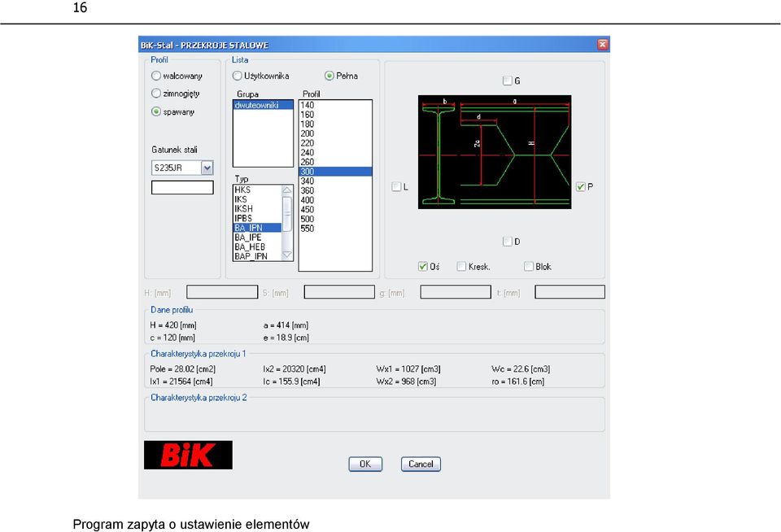Dismiss dialog with the Cancel button
The image size is (781, 532).
421,464
